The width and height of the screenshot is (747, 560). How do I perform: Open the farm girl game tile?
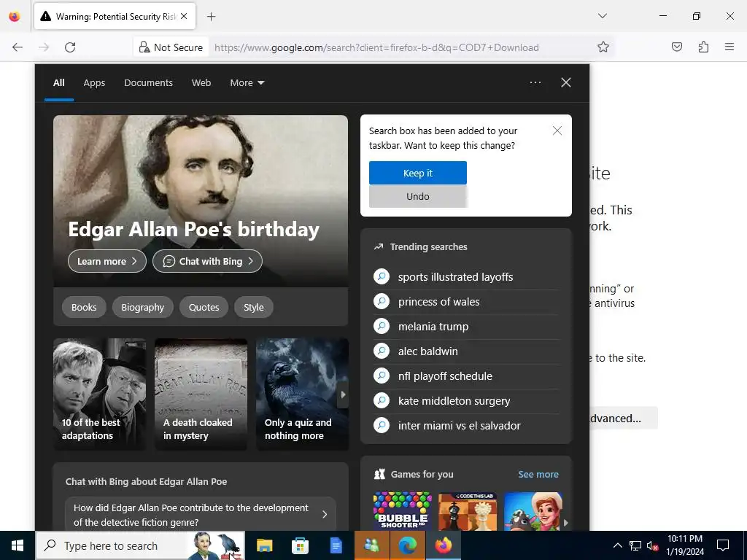(533, 511)
